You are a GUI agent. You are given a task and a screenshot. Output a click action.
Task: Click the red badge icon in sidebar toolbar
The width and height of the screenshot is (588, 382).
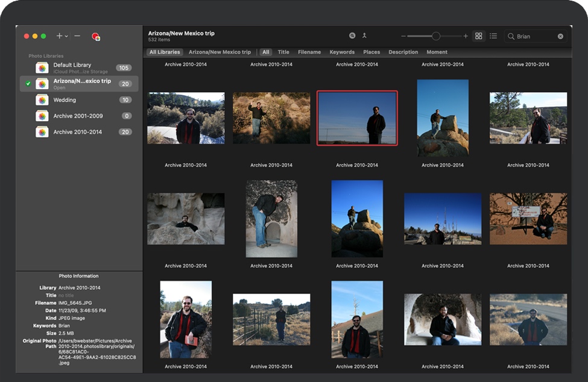coord(95,37)
